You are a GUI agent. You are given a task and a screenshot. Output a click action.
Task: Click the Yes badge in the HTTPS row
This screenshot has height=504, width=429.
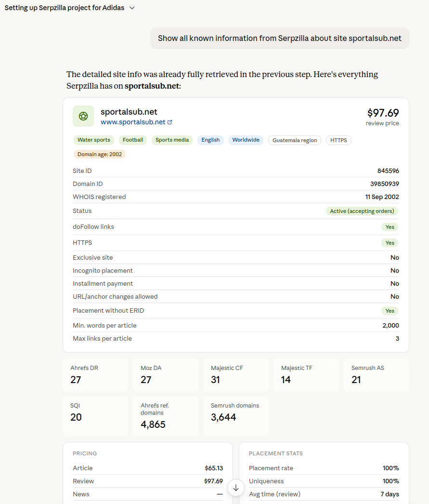pyautogui.click(x=390, y=243)
